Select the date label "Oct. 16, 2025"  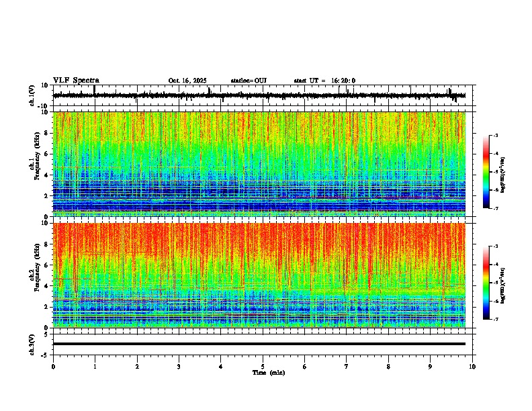pos(187,81)
